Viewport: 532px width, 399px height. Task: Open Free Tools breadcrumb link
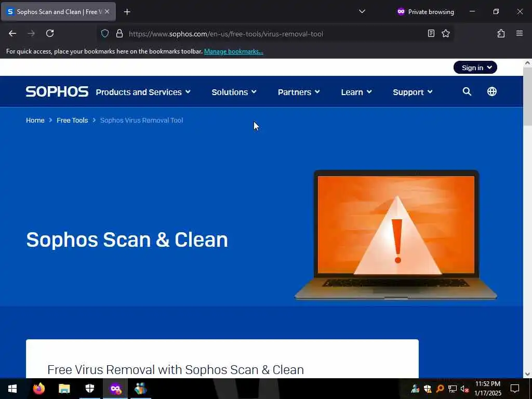pyautogui.click(x=72, y=121)
